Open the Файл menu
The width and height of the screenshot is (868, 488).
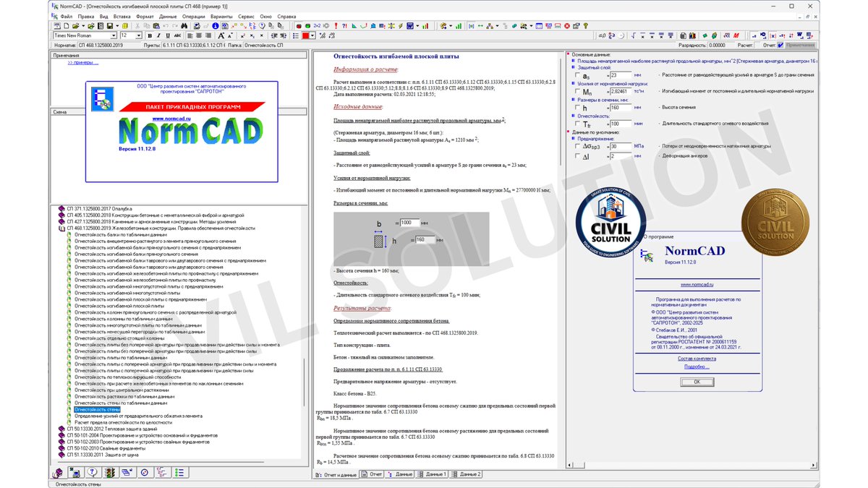point(67,15)
